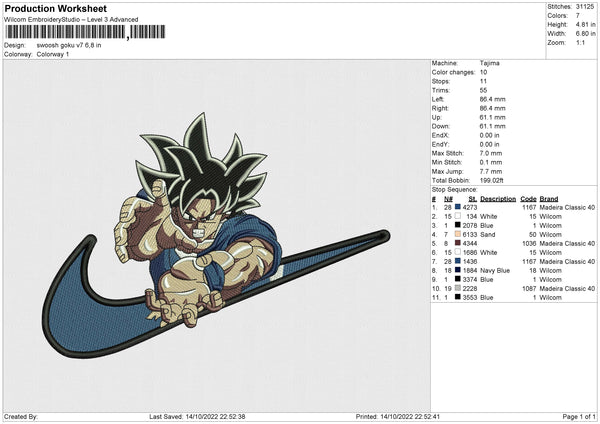The width and height of the screenshot is (600, 424).
Task: Click the "Stop Sequence:" heading
Action: [455, 189]
